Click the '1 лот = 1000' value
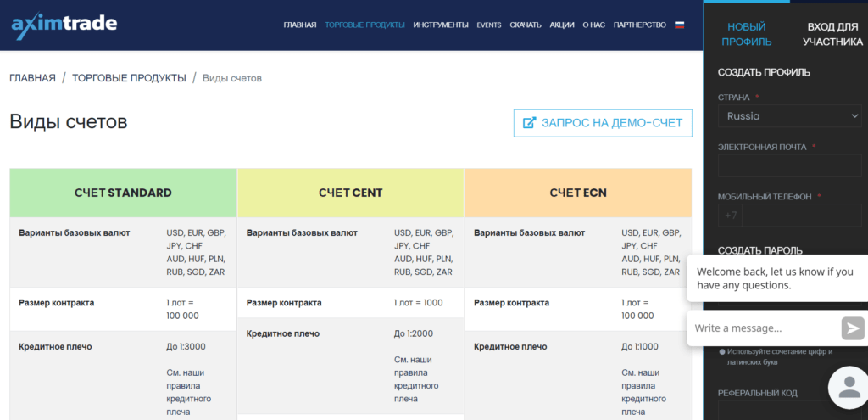This screenshot has height=420, width=868. (x=419, y=303)
